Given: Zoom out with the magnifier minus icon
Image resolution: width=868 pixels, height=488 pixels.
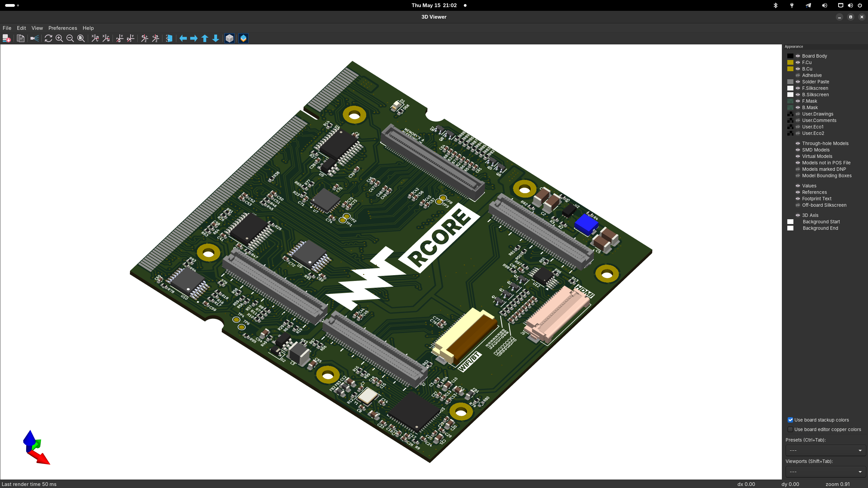Looking at the screenshot, I should point(70,38).
